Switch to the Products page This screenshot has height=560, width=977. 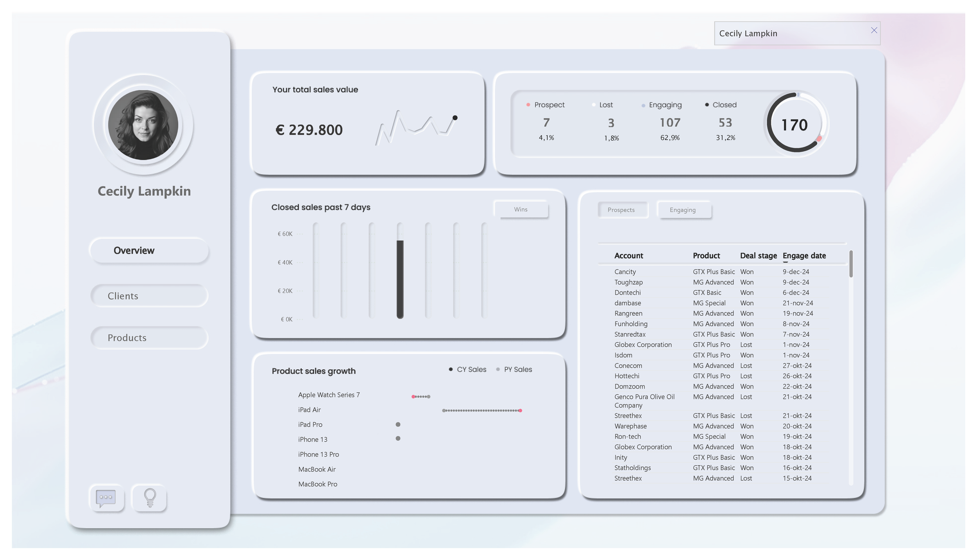(x=149, y=337)
